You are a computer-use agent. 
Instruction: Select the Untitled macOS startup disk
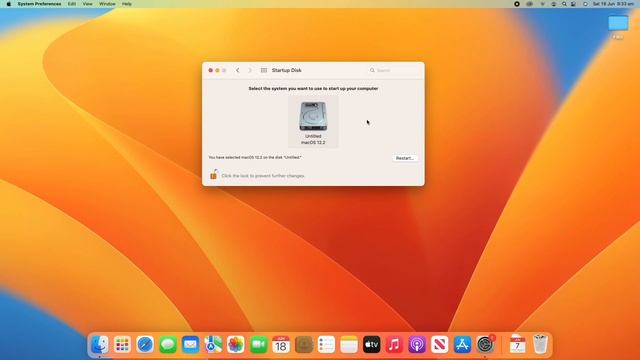[313, 122]
